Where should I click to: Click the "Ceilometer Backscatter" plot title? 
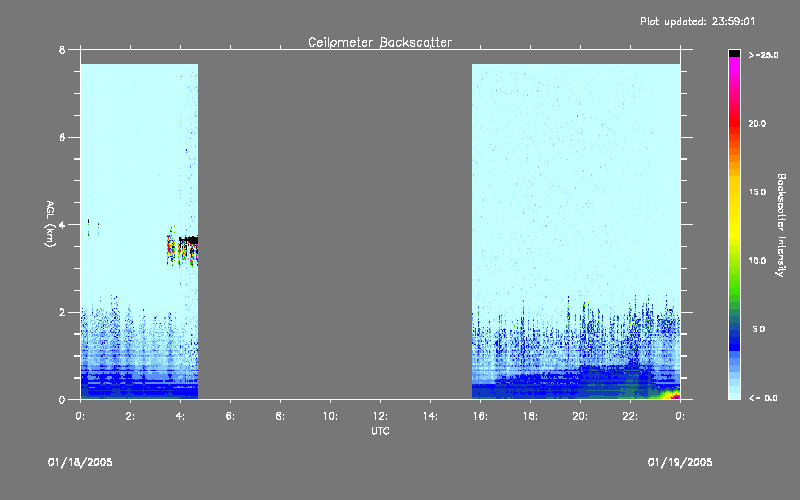pyautogui.click(x=380, y=42)
